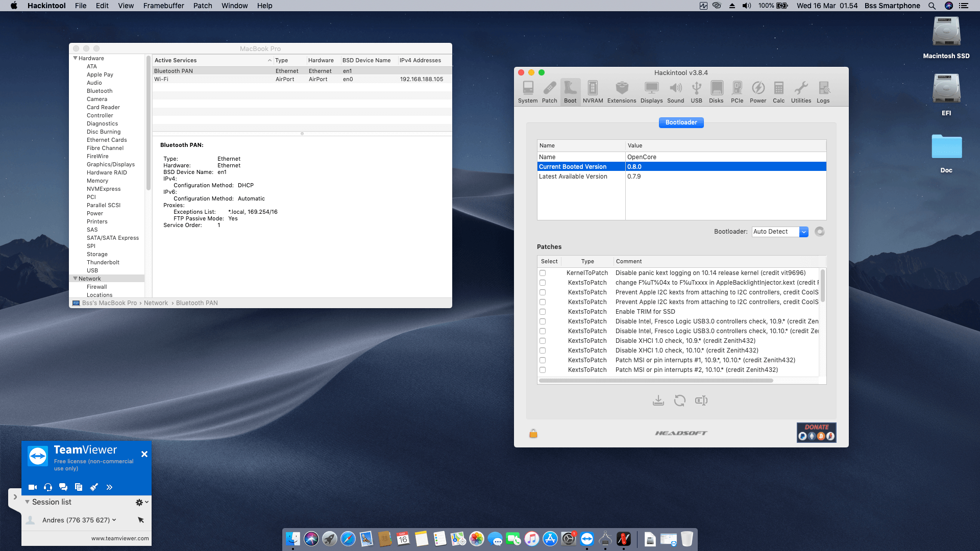Image resolution: width=980 pixels, height=551 pixels.
Task: Open the www.teamviewer.com link
Action: click(x=120, y=538)
